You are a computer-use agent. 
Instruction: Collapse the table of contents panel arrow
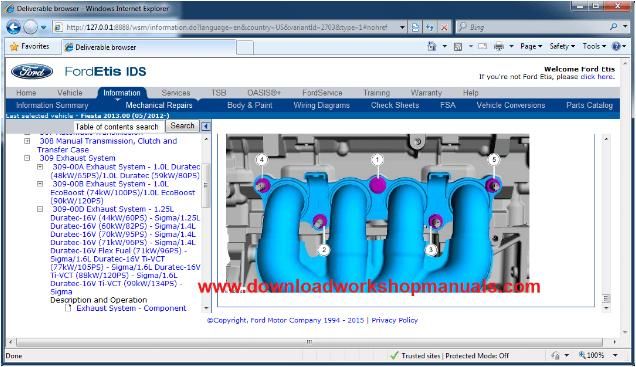[x=206, y=126]
